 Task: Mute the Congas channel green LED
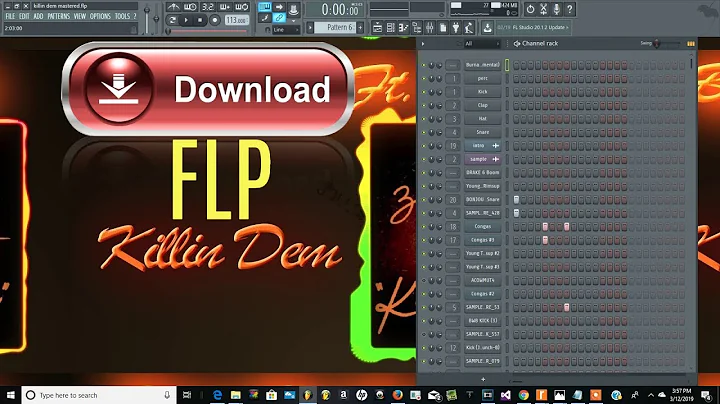(x=423, y=226)
